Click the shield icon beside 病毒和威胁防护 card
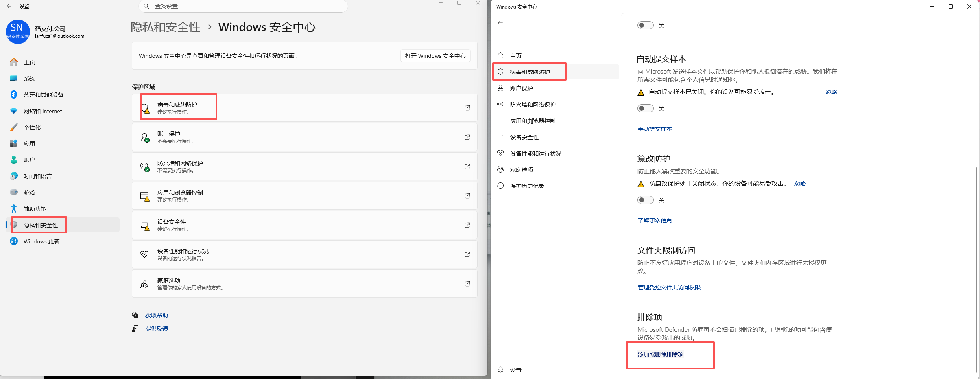This screenshot has height=379, width=980. [x=145, y=108]
